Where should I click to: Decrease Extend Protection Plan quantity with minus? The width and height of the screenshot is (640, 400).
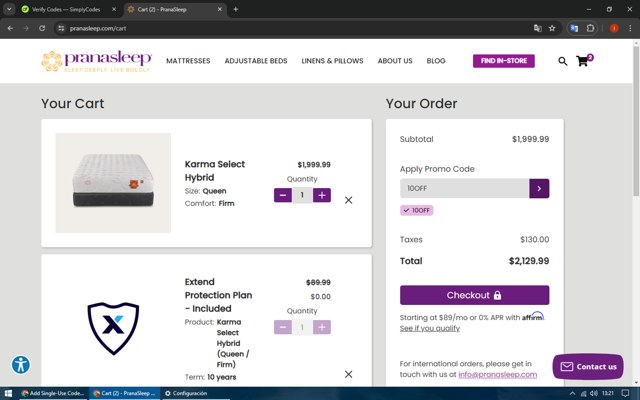(x=283, y=327)
